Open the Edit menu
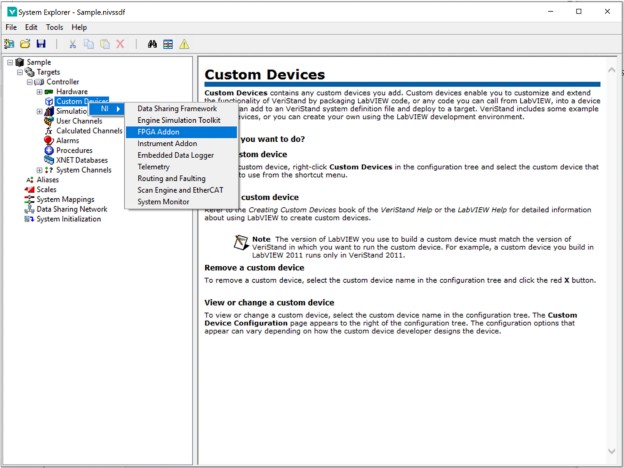The image size is (624, 468). [31, 27]
